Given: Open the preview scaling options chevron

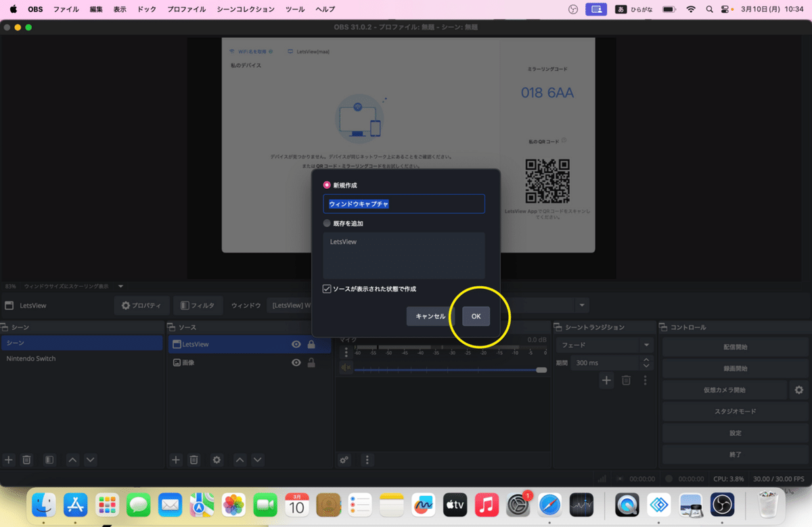Looking at the screenshot, I should coord(120,285).
